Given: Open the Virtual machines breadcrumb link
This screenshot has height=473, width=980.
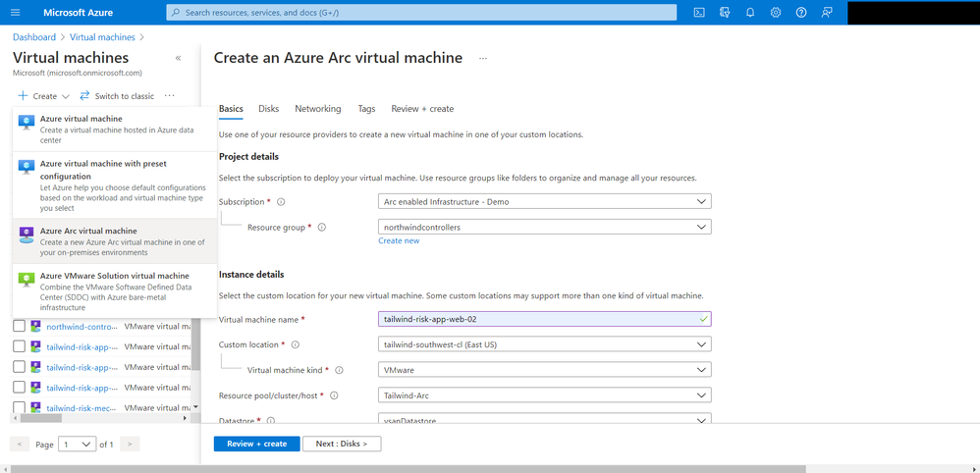Looking at the screenshot, I should (102, 37).
